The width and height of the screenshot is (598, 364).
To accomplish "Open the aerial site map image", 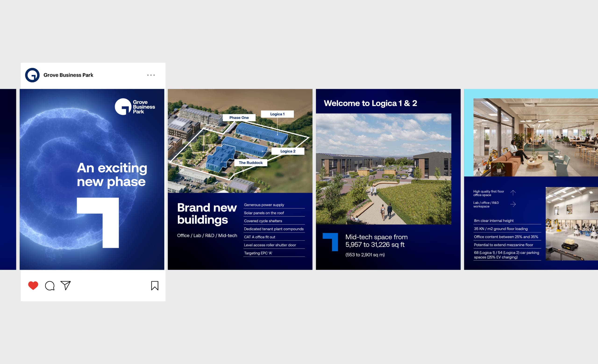I will (240, 141).
